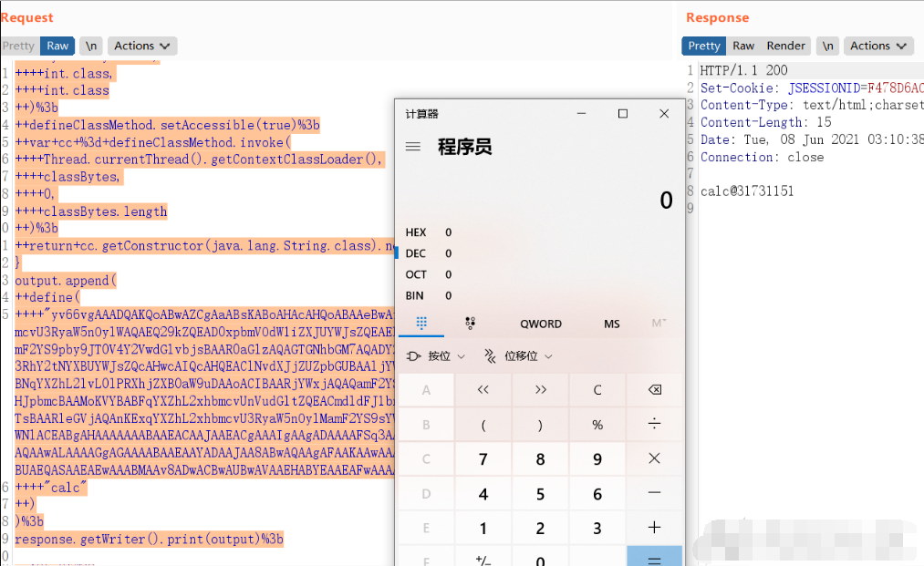Viewport: 924px width, 566px height.
Task: Select OCT number base
Action: click(429, 275)
